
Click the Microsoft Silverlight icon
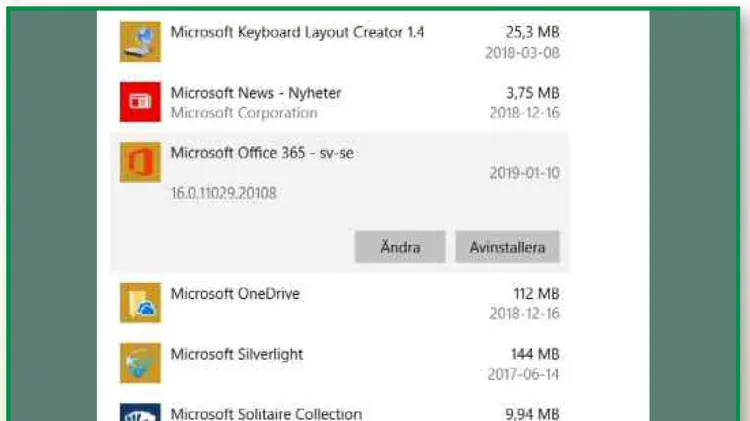click(140, 363)
